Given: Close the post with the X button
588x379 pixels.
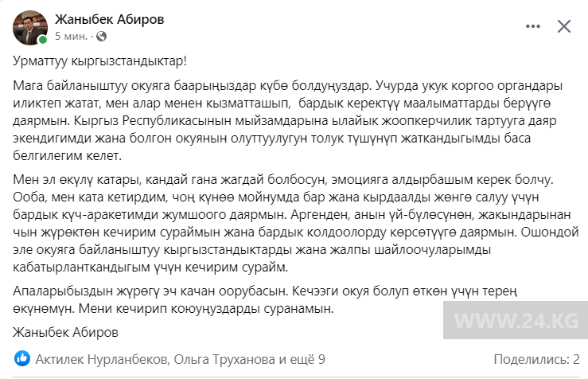Looking at the screenshot, I should tap(564, 26).
